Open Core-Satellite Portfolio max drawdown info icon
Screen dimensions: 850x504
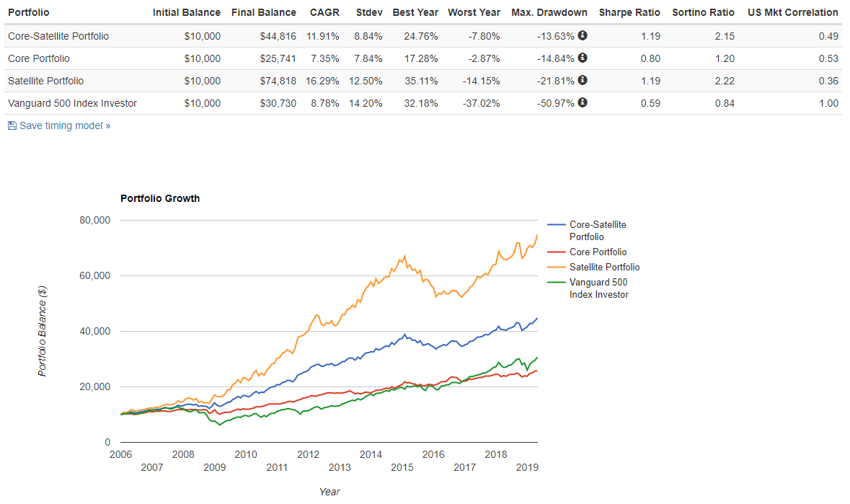click(x=584, y=36)
